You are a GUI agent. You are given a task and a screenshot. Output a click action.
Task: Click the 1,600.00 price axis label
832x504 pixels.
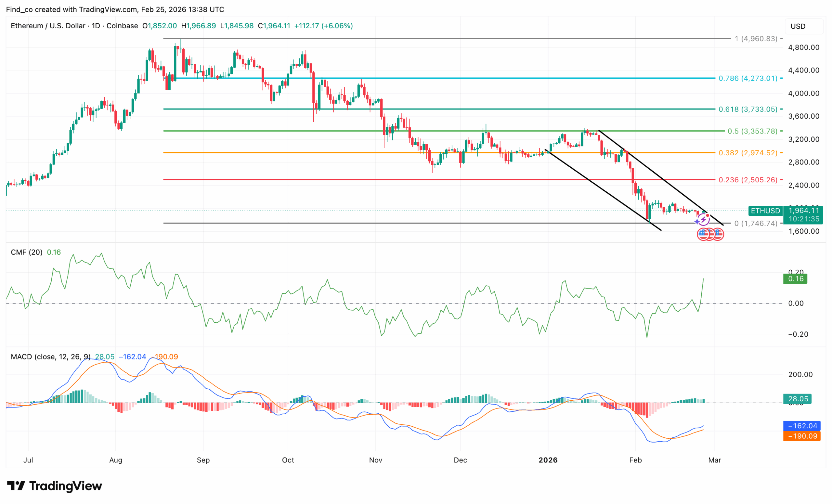coord(804,232)
